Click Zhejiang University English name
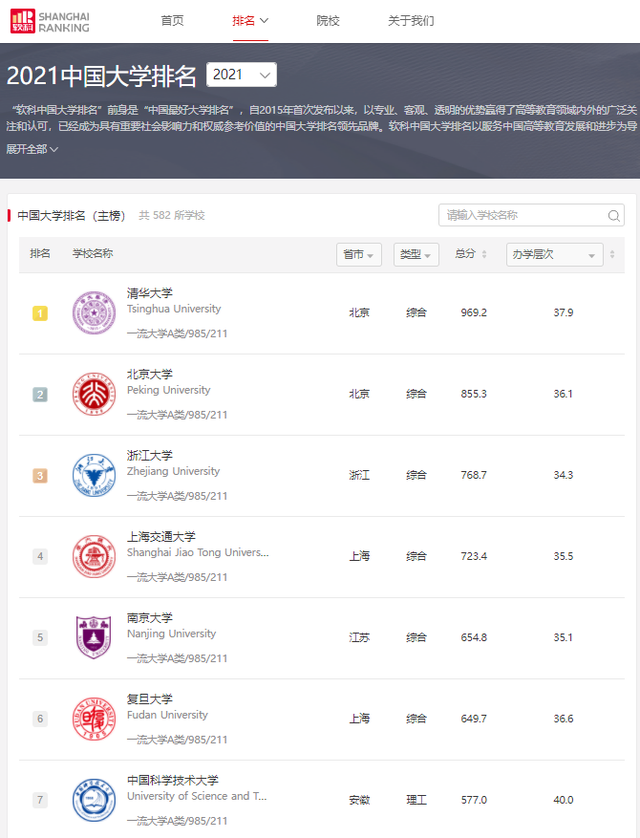Image resolution: width=640 pixels, height=838 pixels. tap(173, 471)
